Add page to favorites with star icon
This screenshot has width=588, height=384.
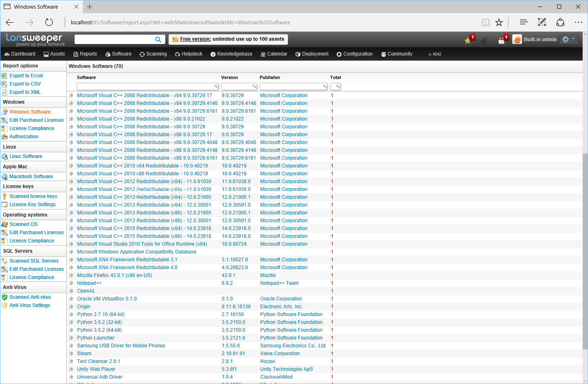click(499, 22)
